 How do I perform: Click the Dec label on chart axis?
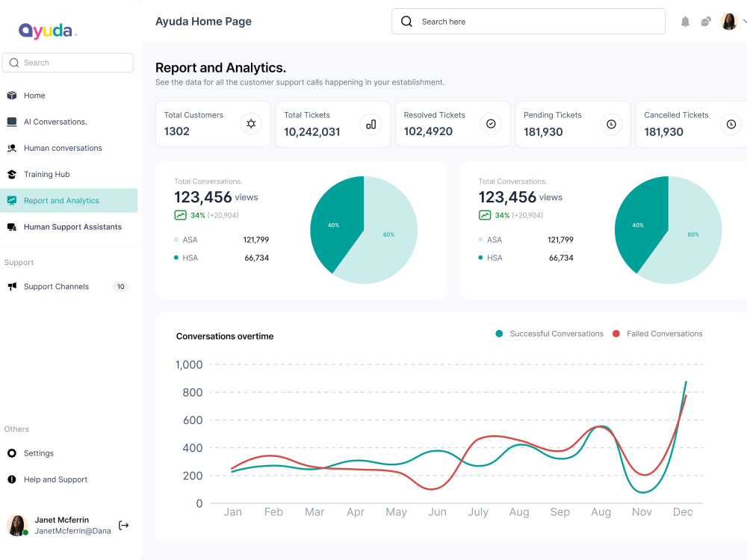click(683, 512)
